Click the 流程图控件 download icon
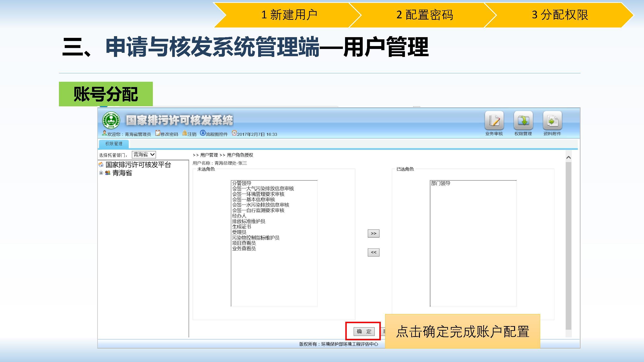644x362 pixels. coord(203,133)
